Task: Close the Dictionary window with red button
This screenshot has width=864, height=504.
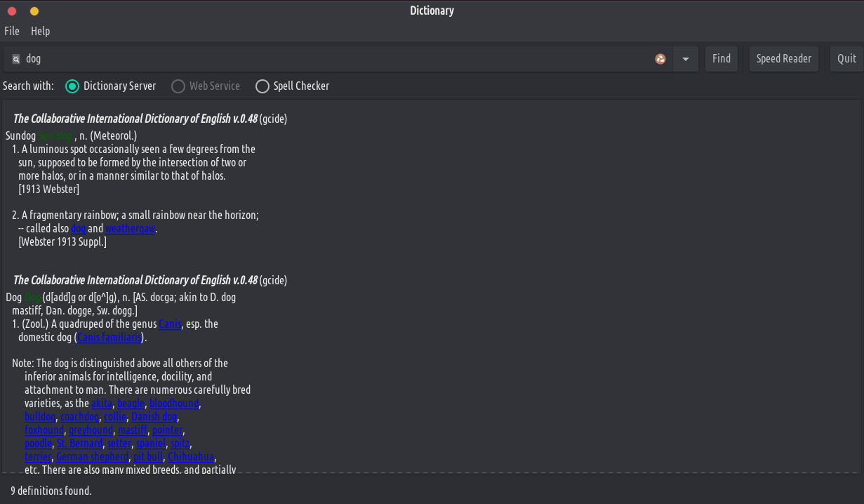Action: click(x=12, y=11)
